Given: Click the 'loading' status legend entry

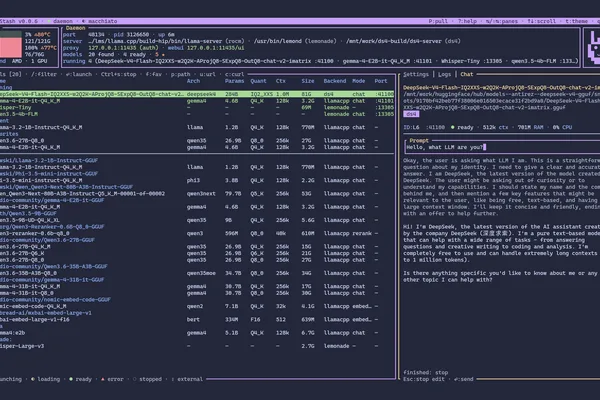Looking at the screenshot, I should point(46,379).
